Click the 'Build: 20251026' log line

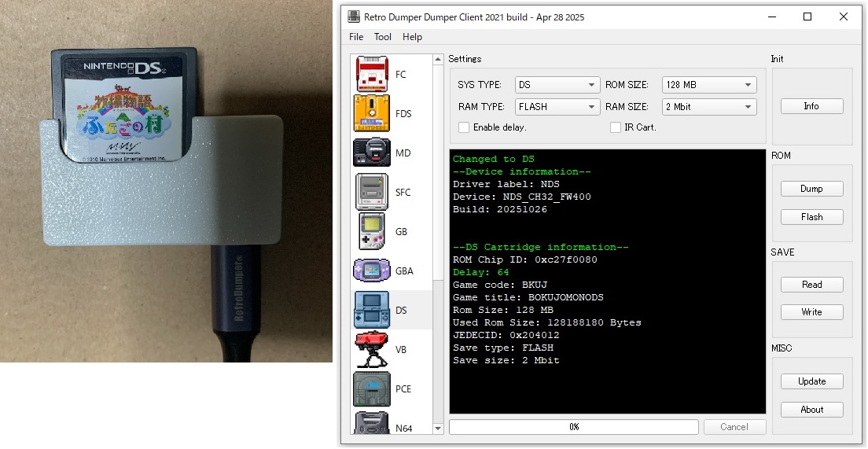(x=500, y=209)
